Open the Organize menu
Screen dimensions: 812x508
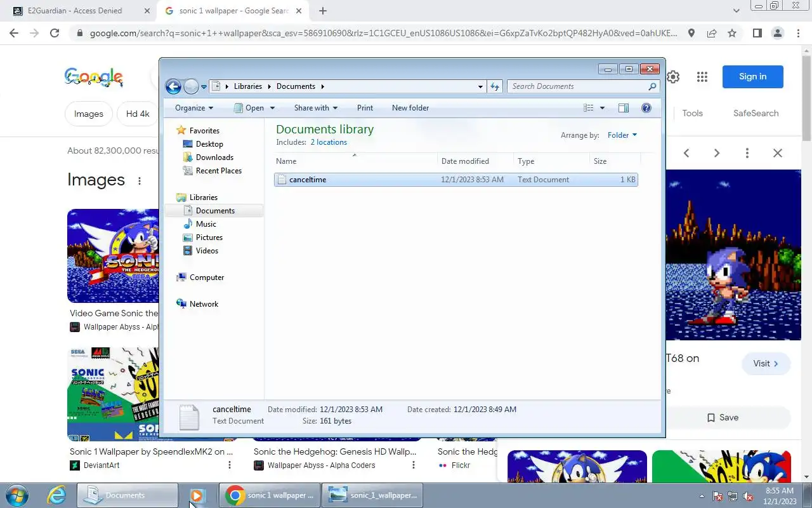(x=194, y=108)
